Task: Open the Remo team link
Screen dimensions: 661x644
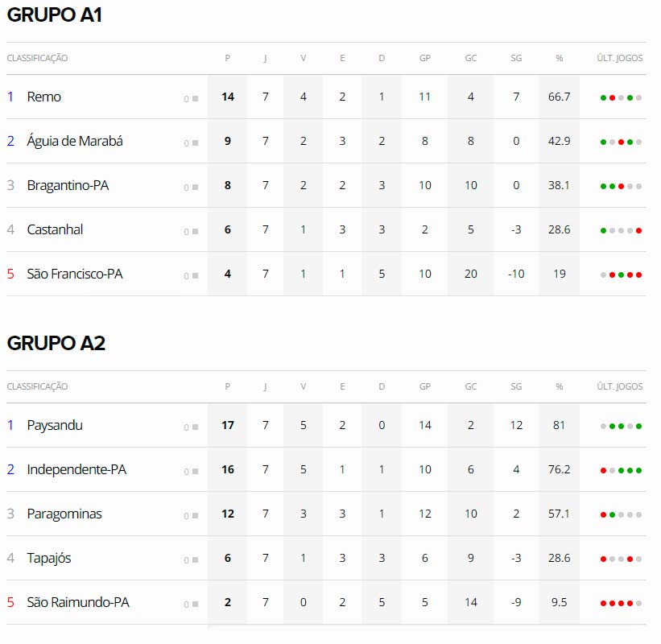Action: pyautogui.click(x=43, y=97)
